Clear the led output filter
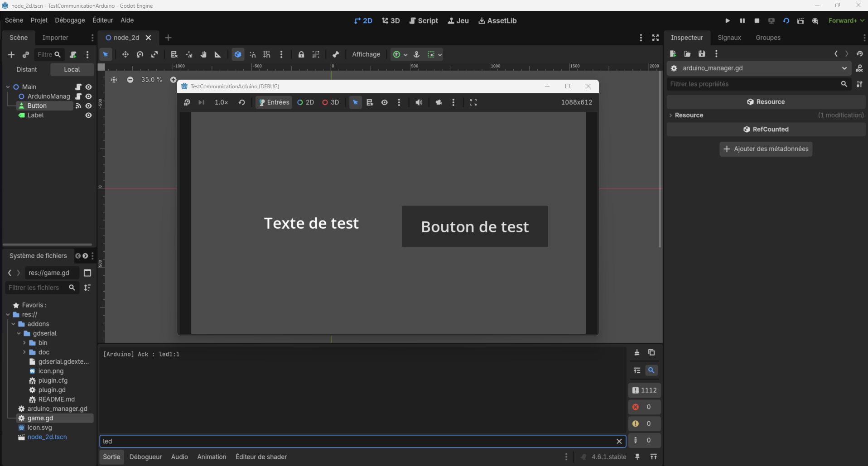 point(619,441)
